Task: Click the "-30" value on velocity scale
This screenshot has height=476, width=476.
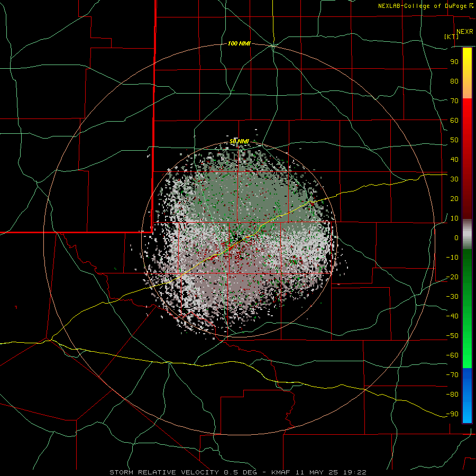Action: (x=453, y=297)
